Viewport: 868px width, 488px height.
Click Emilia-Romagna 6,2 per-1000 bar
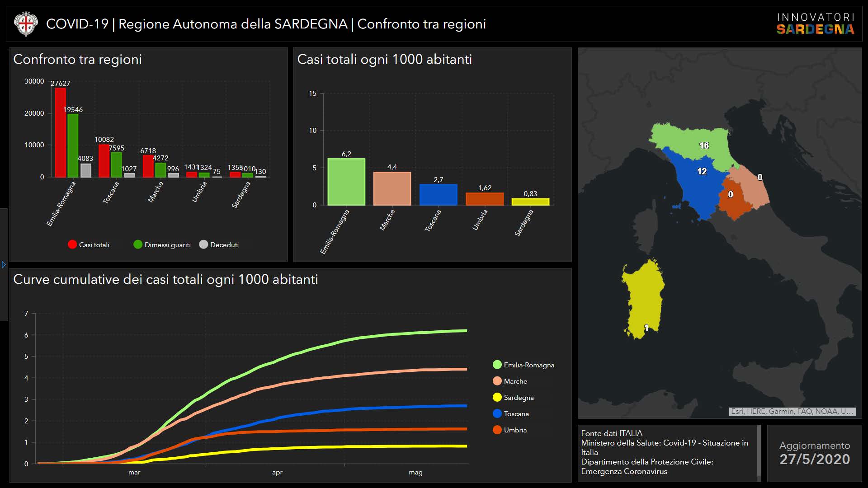346,182
